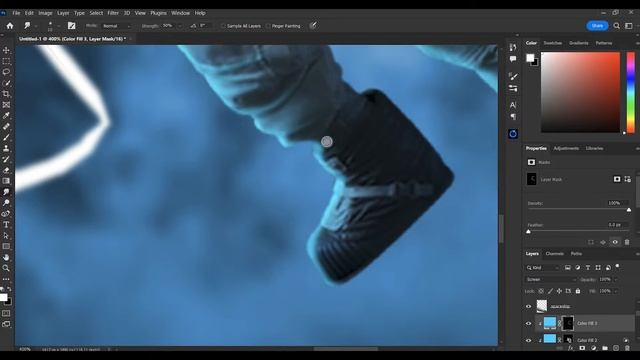This screenshot has height=360, width=640.
Task: Select the Eraser tool
Action: pyautogui.click(x=6, y=170)
